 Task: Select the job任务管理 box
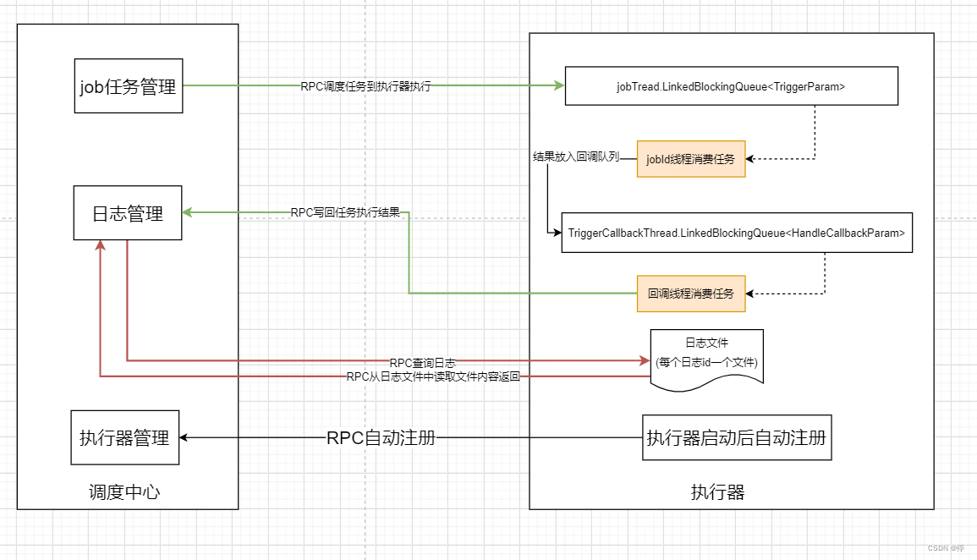coord(128,85)
